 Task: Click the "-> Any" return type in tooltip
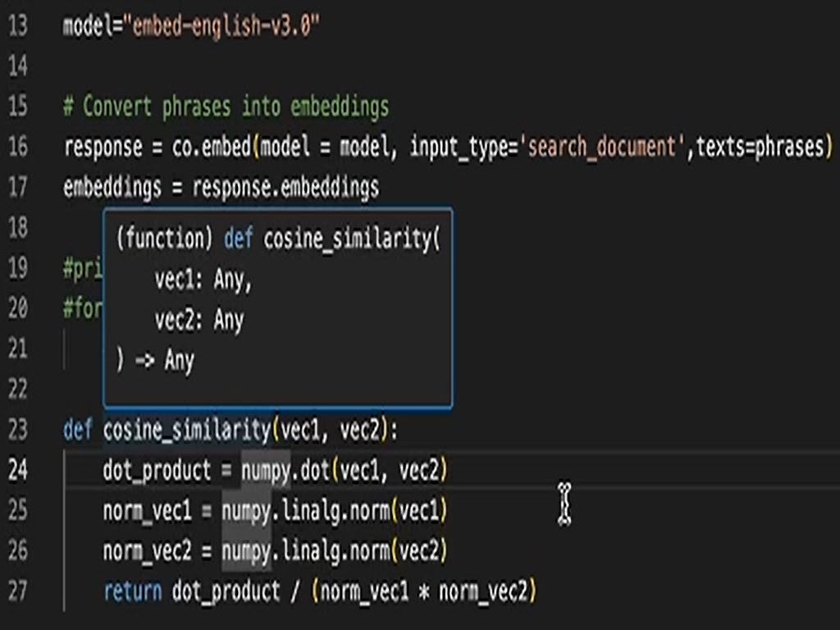click(x=164, y=361)
